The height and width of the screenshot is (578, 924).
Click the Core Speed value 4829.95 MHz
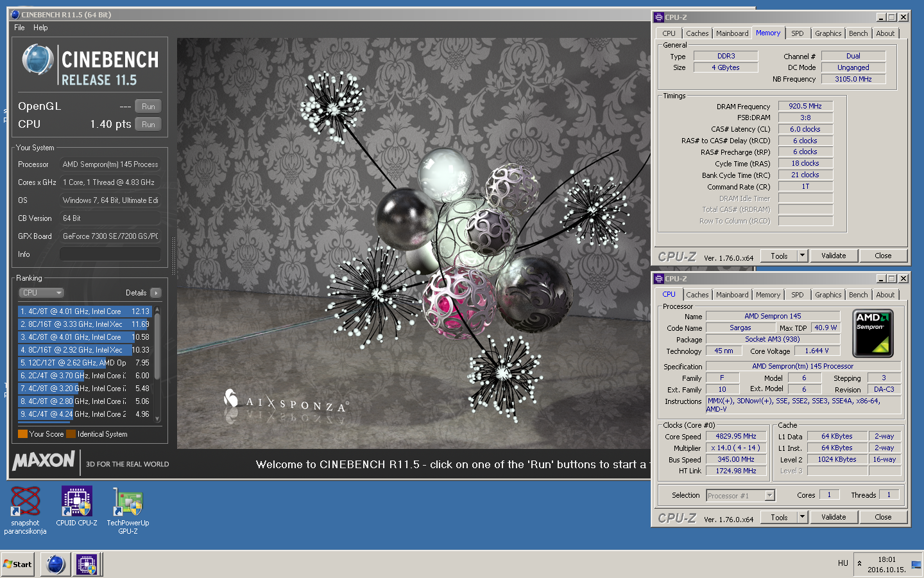click(736, 437)
